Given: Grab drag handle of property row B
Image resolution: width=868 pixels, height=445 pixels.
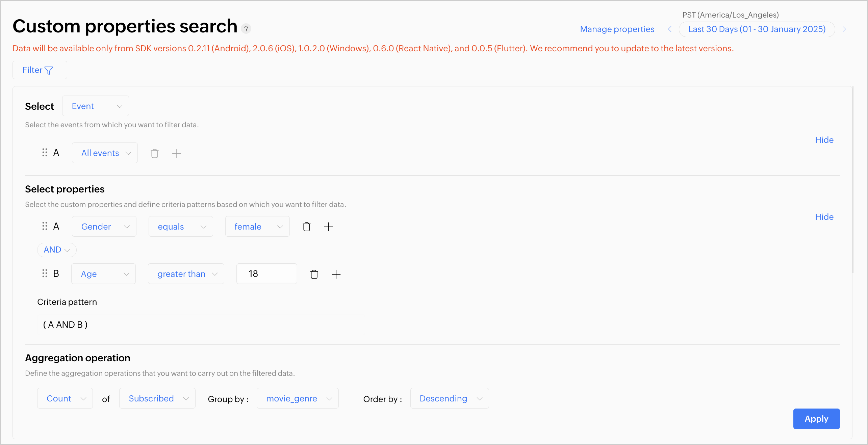Looking at the screenshot, I should pyautogui.click(x=45, y=273).
